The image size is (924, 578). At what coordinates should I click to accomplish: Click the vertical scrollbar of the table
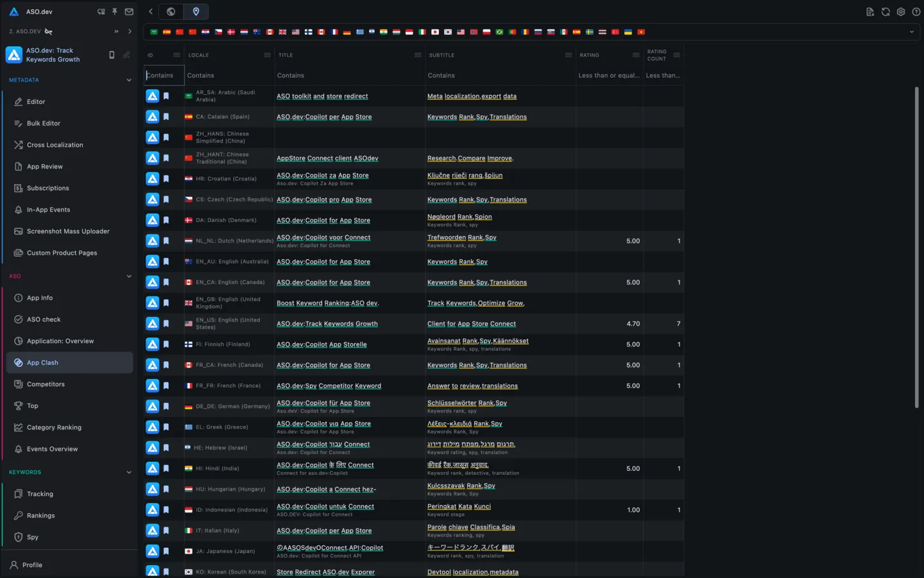click(916, 247)
